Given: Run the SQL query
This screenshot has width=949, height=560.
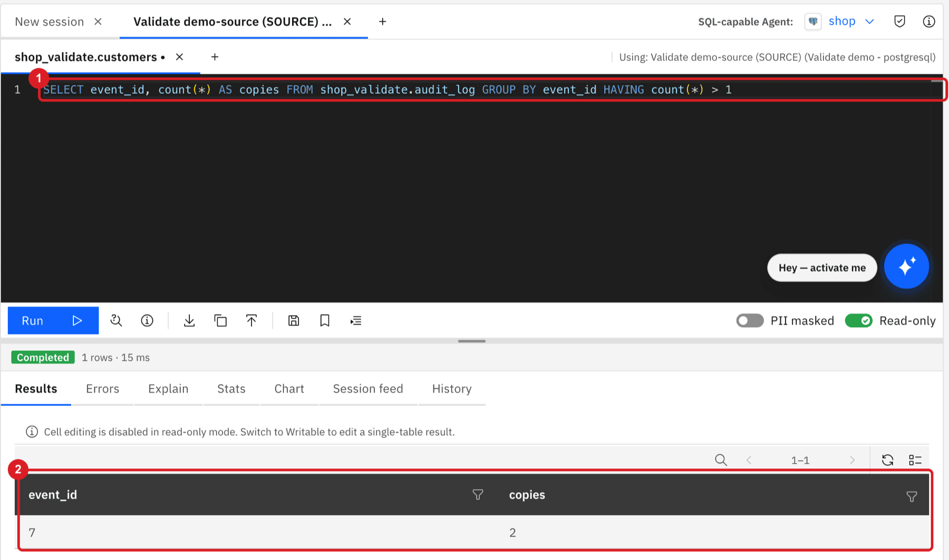Looking at the screenshot, I should coord(53,320).
